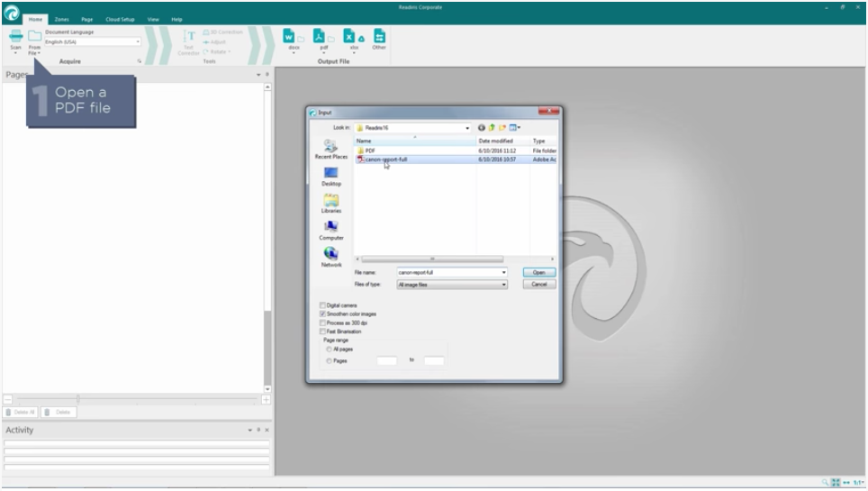Enable Process as 300 dpi checkbox
The width and height of the screenshot is (868, 491).
pos(323,323)
